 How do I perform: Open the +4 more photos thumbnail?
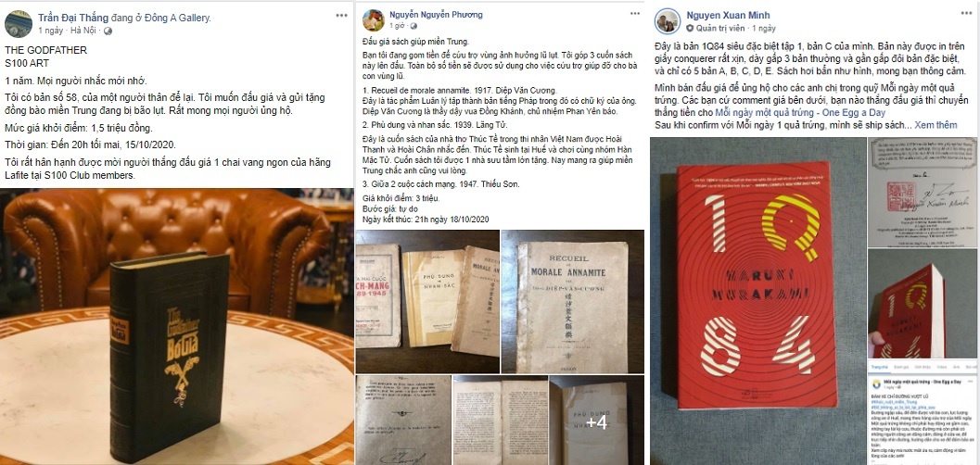tap(596, 420)
